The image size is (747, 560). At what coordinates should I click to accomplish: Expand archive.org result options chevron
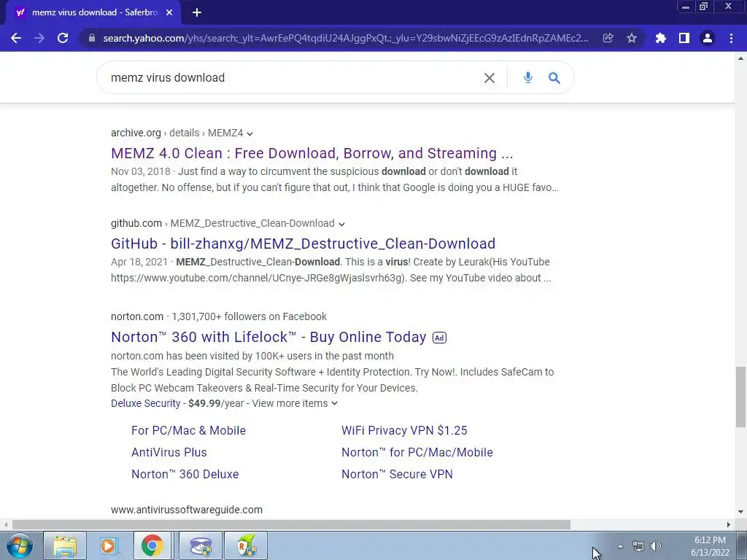coord(250,133)
